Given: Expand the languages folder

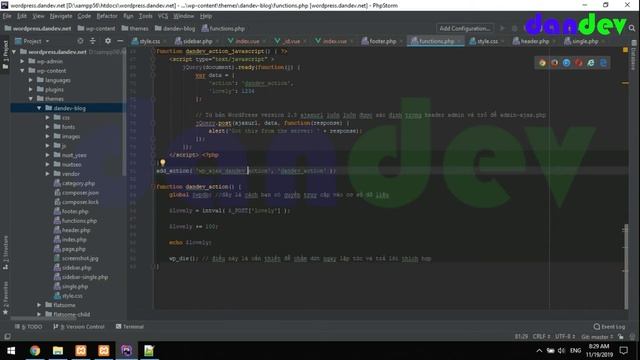Looking at the screenshot, I should pyautogui.click(x=31, y=80).
